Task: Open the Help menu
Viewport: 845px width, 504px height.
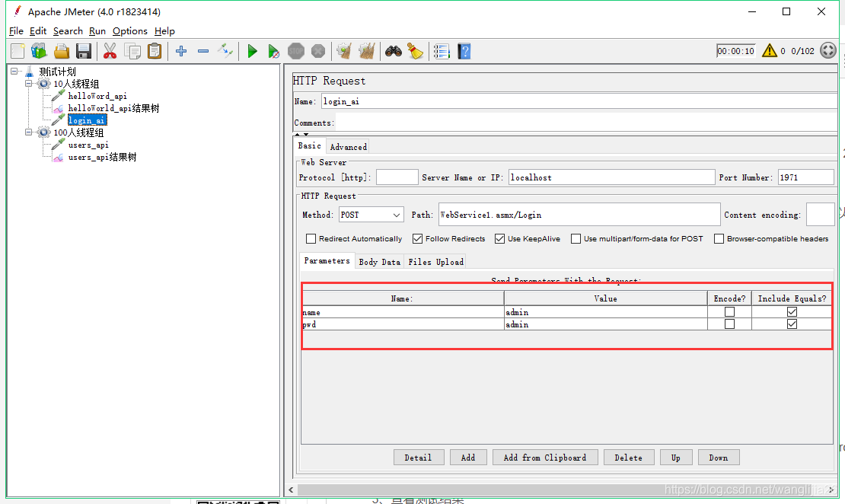Action: pyautogui.click(x=164, y=30)
